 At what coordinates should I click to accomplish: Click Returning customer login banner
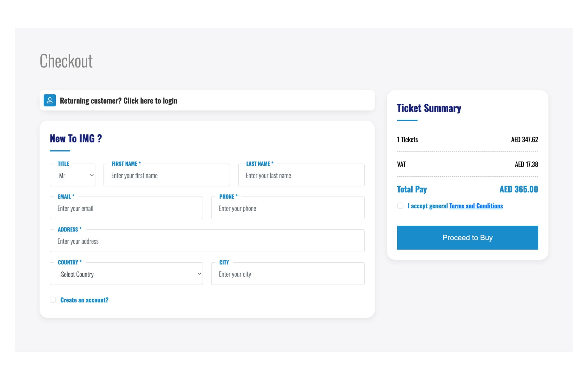point(119,101)
